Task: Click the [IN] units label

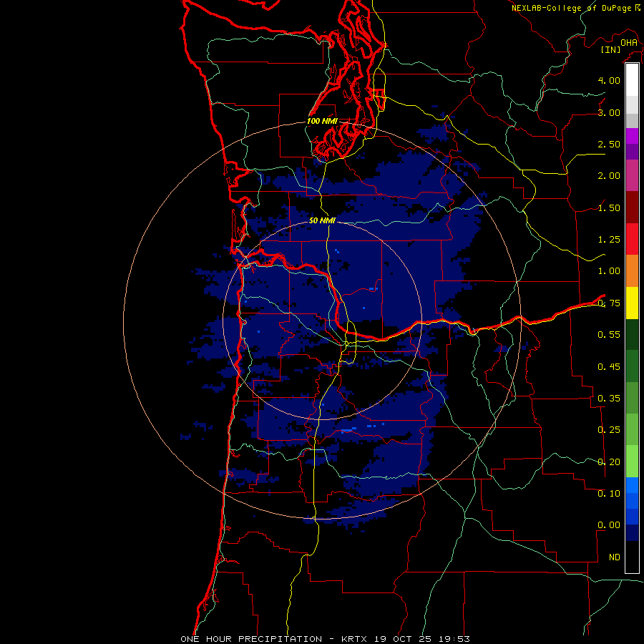Action: 610,49
